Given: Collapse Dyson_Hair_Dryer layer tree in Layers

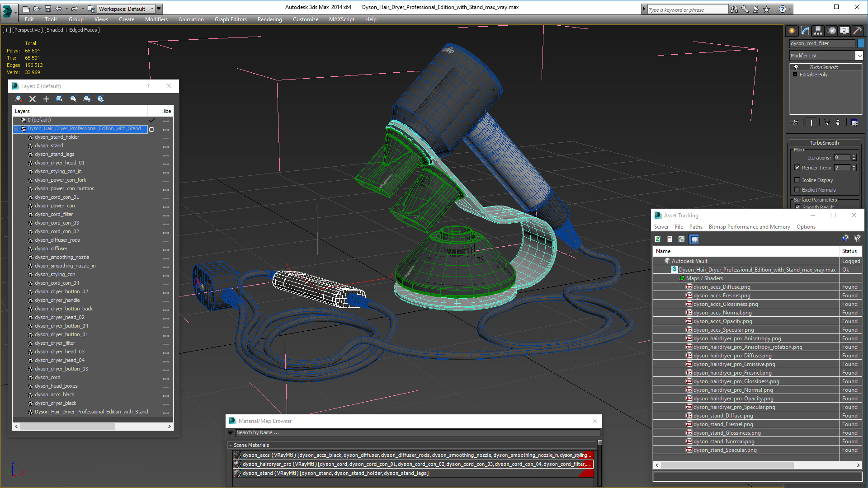Looking at the screenshot, I should (x=16, y=129).
